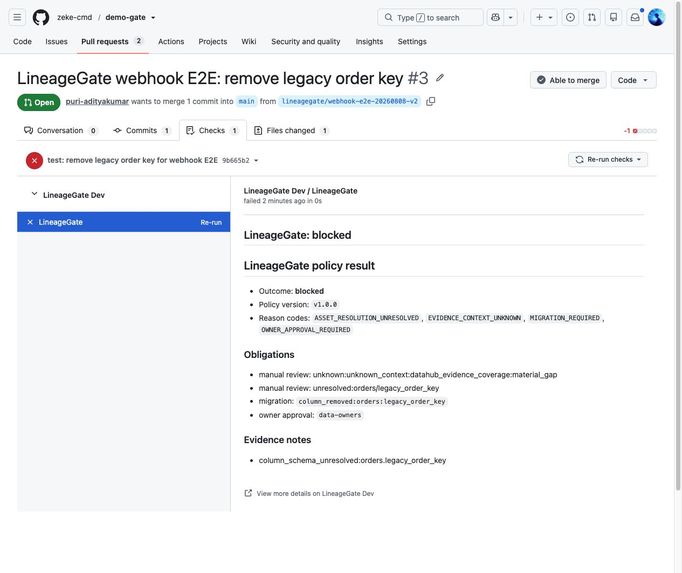Open the Pull requests tab

[112, 41]
